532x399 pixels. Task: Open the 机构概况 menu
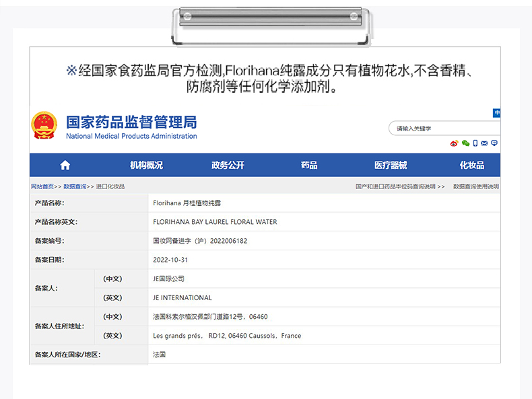(x=147, y=165)
